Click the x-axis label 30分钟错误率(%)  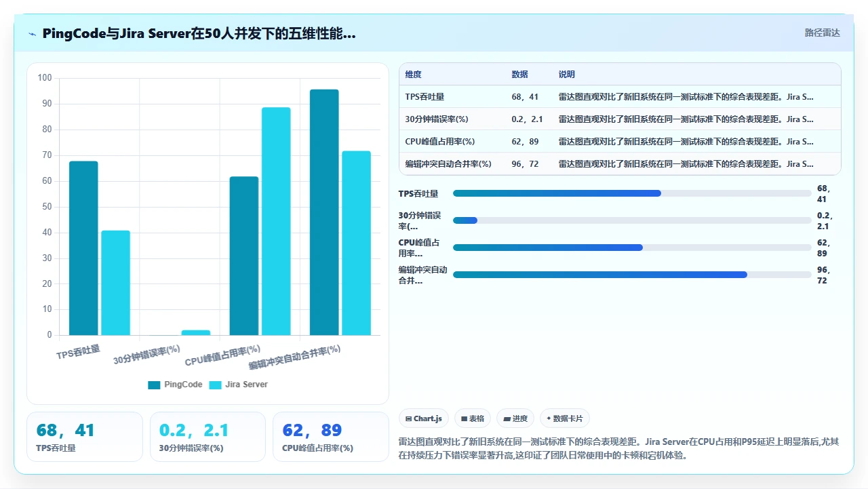pyautogui.click(x=146, y=355)
